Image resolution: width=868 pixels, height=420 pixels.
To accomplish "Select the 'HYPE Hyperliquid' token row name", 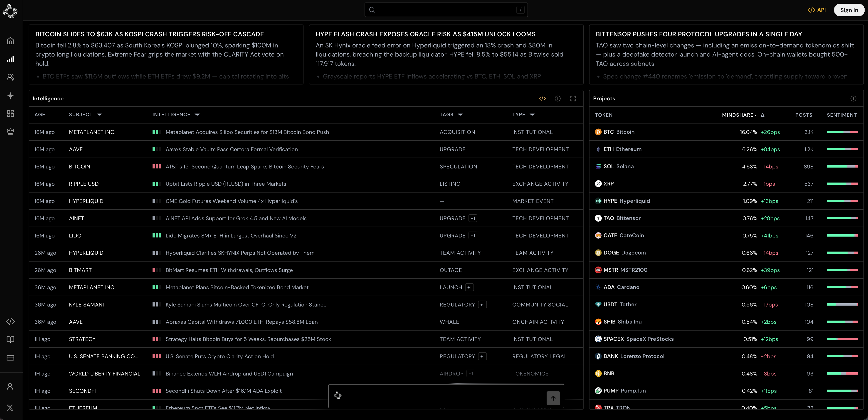I will coord(627,201).
